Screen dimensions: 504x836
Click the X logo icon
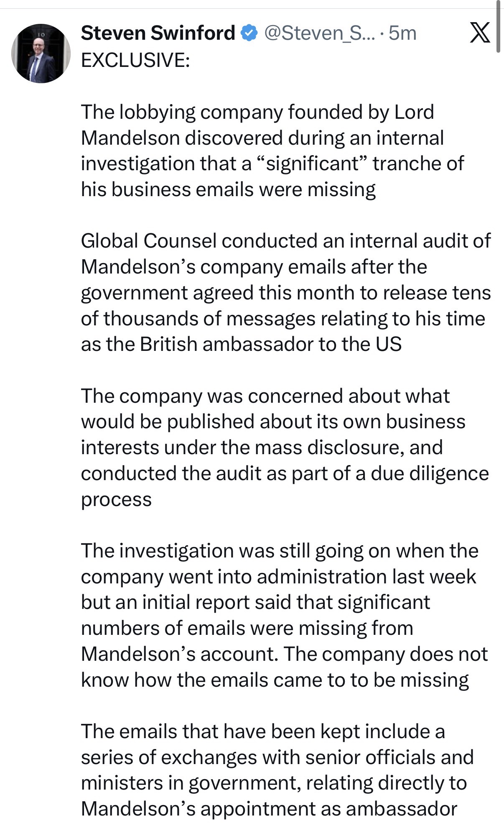[x=479, y=33]
